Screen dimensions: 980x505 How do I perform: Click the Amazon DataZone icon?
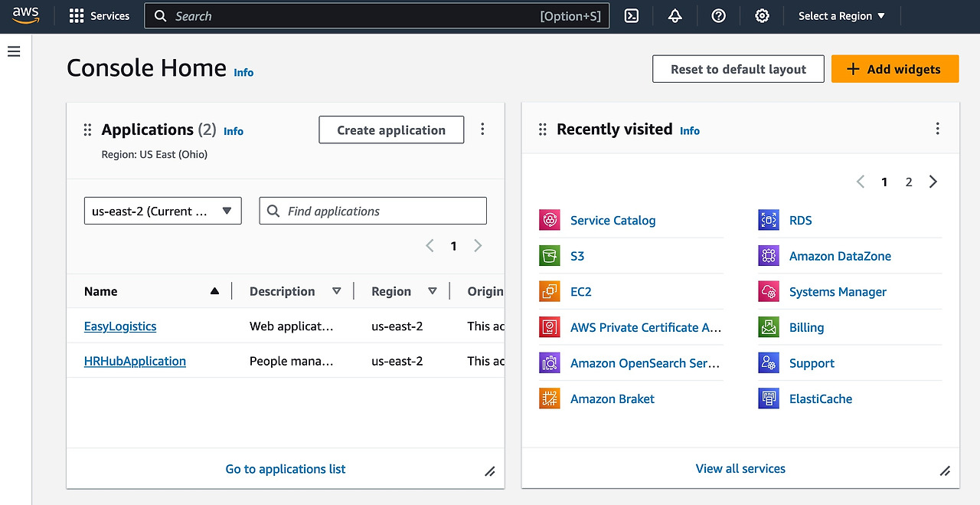point(769,256)
